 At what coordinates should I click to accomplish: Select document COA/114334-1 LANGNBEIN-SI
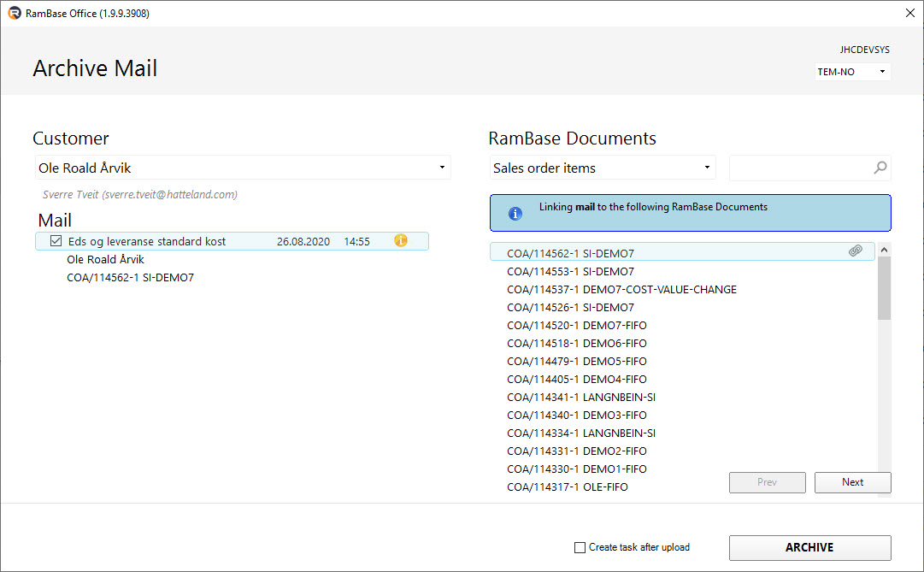point(581,433)
